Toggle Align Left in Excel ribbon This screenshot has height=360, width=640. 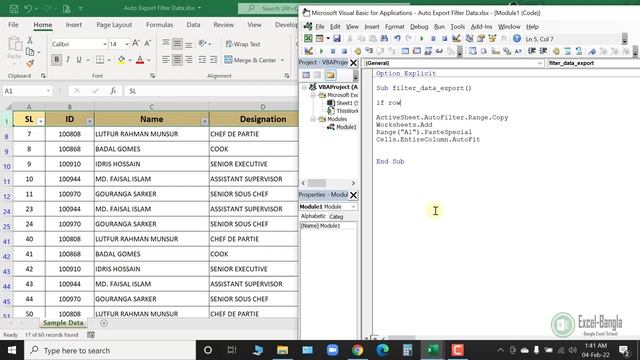[x=165, y=60]
